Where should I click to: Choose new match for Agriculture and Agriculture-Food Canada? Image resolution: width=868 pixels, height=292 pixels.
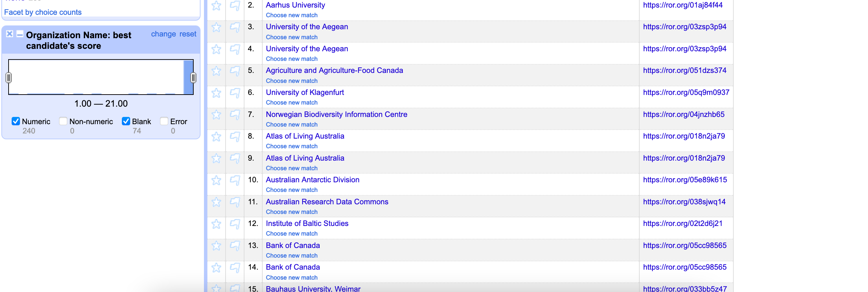tap(292, 81)
